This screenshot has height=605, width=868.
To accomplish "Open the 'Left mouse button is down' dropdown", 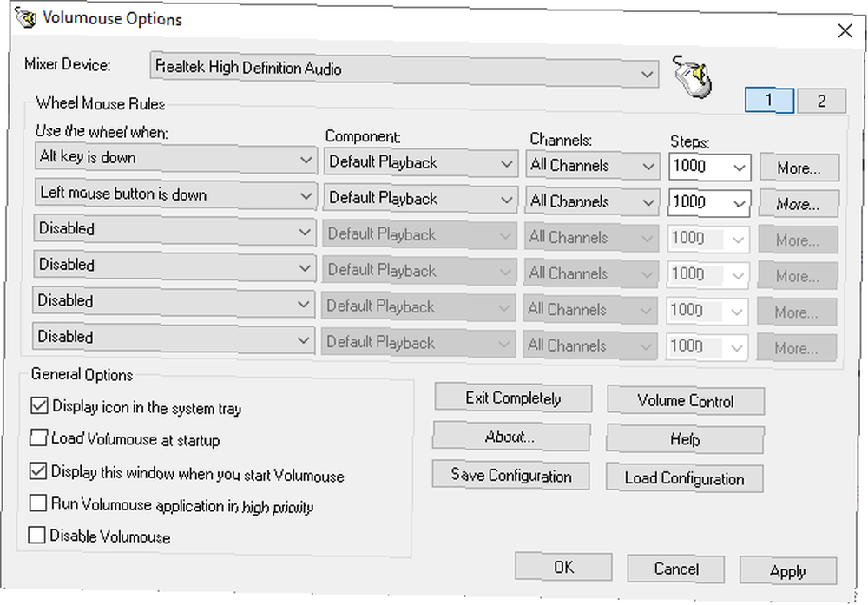I will tap(175, 194).
